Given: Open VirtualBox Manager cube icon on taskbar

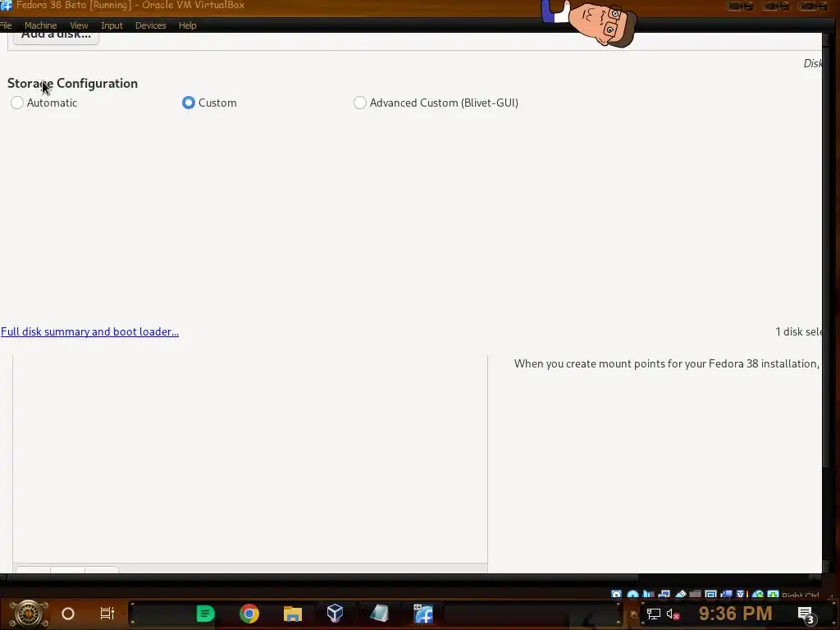Looking at the screenshot, I should pyautogui.click(x=335, y=614).
